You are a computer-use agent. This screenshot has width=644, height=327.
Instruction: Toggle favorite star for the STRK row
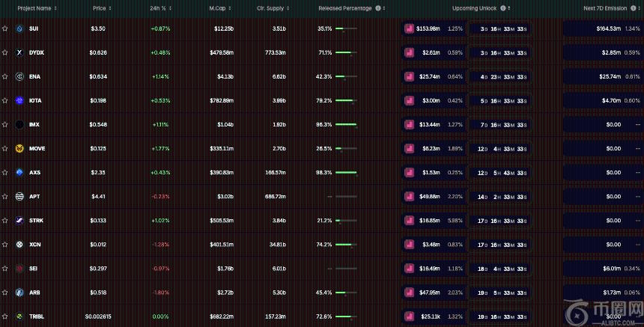point(5,221)
